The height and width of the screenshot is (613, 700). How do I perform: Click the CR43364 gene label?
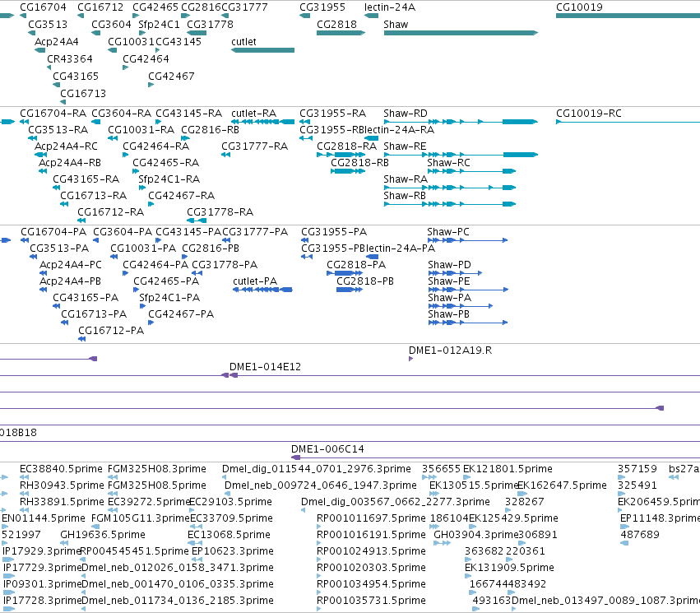pos(70,59)
